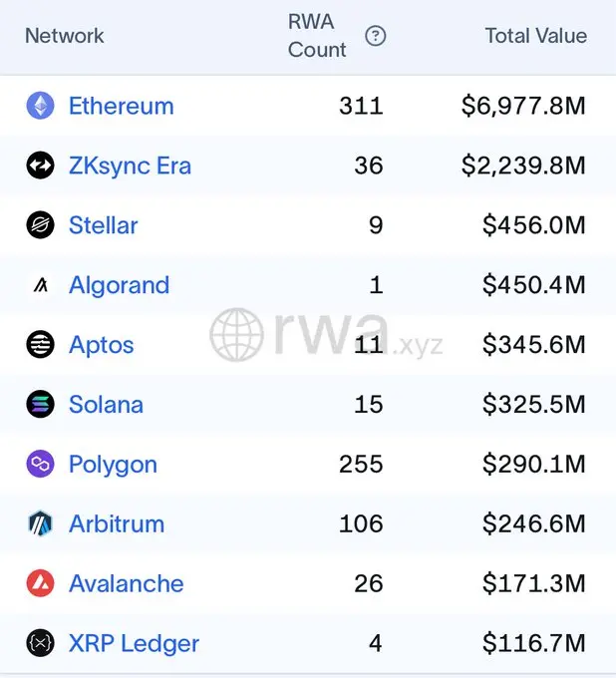Open the Polygon network link
Viewport: 616px width, 678px height.
(x=113, y=465)
